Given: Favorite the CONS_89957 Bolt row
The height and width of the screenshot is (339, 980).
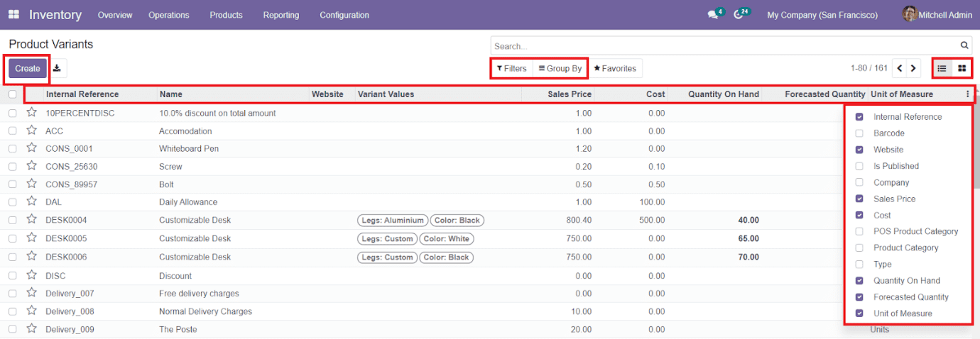Looking at the screenshot, I should pyautogui.click(x=31, y=184).
